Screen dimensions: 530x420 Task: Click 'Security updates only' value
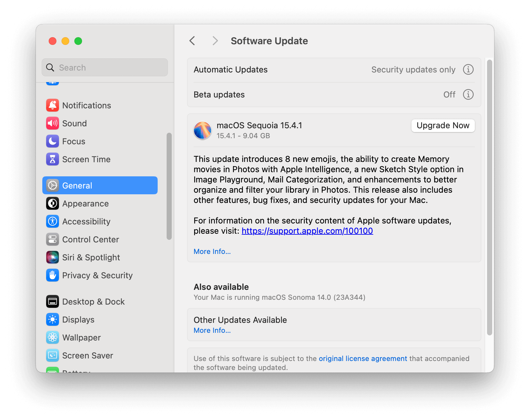click(413, 70)
